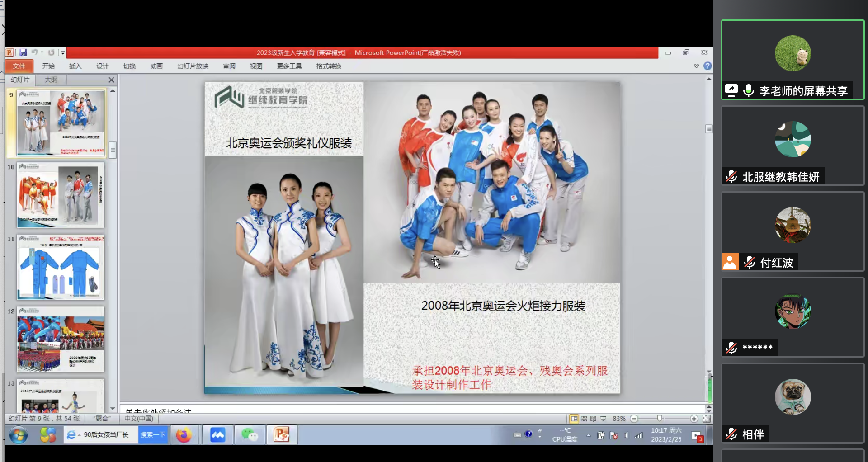
Task: Click the slide title 北京奥运会颁奖礼仪服装
Action: pyautogui.click(x=288, y=143)
